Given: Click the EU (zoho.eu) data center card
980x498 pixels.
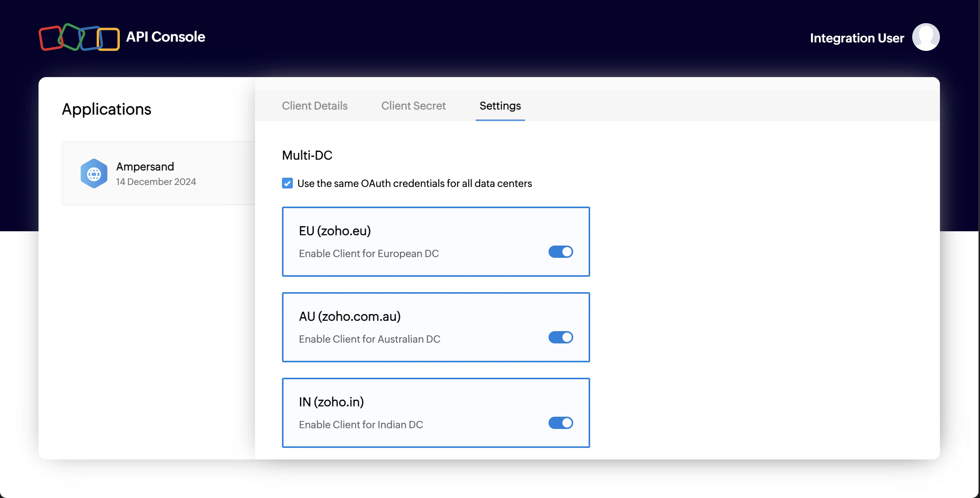Looking at the screenshot, I should pyautogui.click(x=435, y=242).
